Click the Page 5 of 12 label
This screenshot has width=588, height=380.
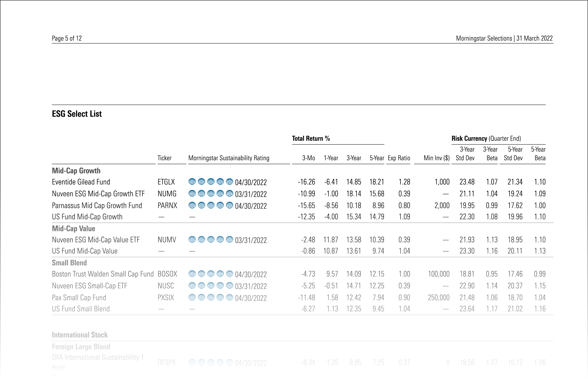(67, 38)
